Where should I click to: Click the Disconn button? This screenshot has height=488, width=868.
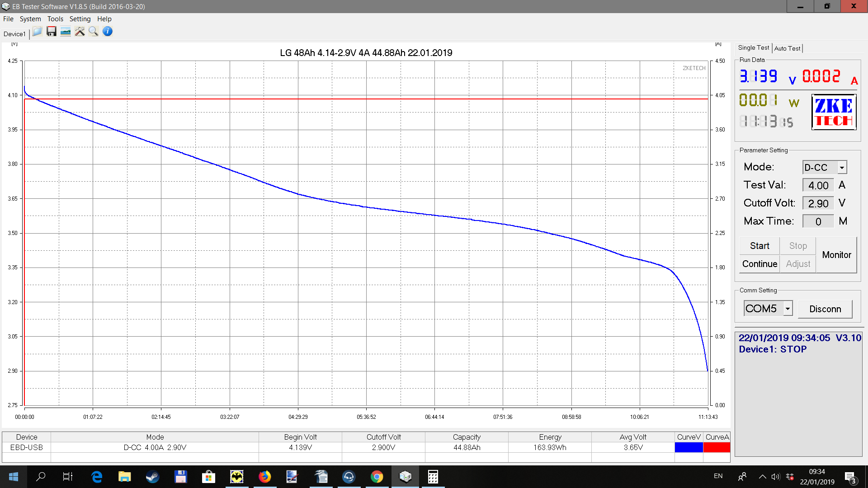825,309
